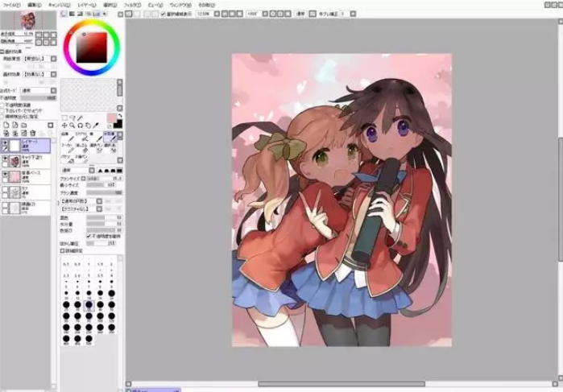Open the ウィンドウ (Window) menu
Viewport: 563px width, 392px height.
[180, 5]
